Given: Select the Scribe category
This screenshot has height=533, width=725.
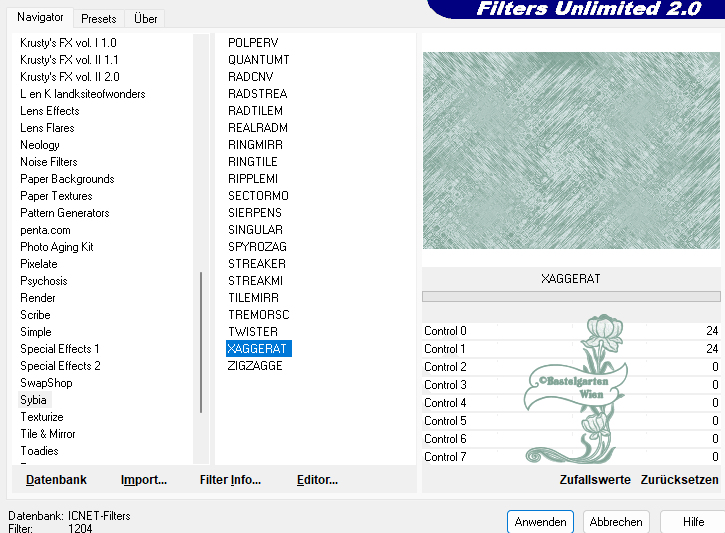Looking at the screenshot, I should 36,315.
